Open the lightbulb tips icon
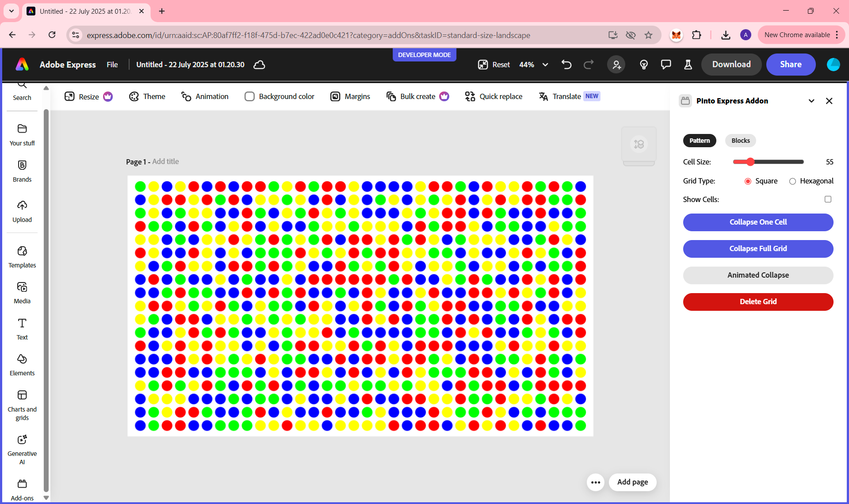The height and width of the screenshot is (504, 849). [x=644, y=65]
